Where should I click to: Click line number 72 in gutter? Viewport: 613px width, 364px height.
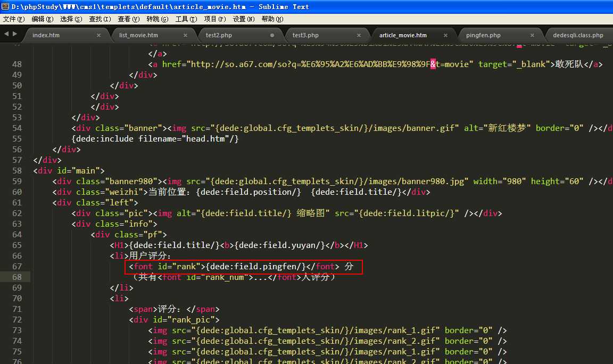[17, 319]
